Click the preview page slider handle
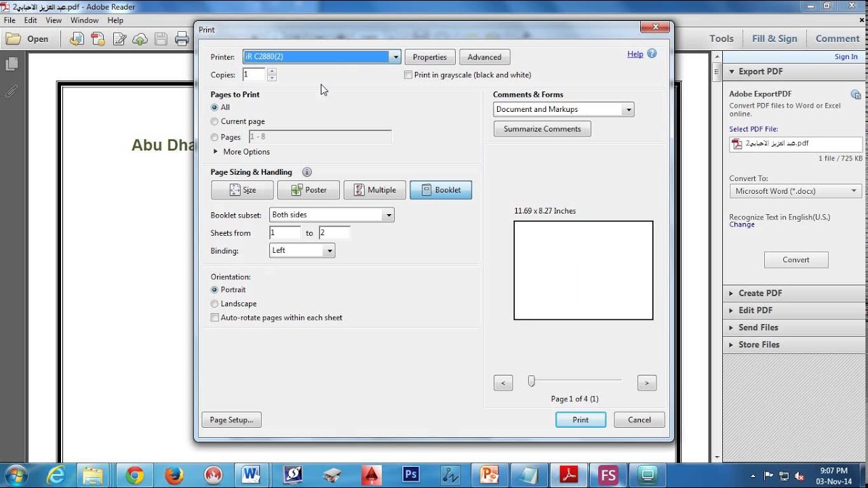 (532, 382)
